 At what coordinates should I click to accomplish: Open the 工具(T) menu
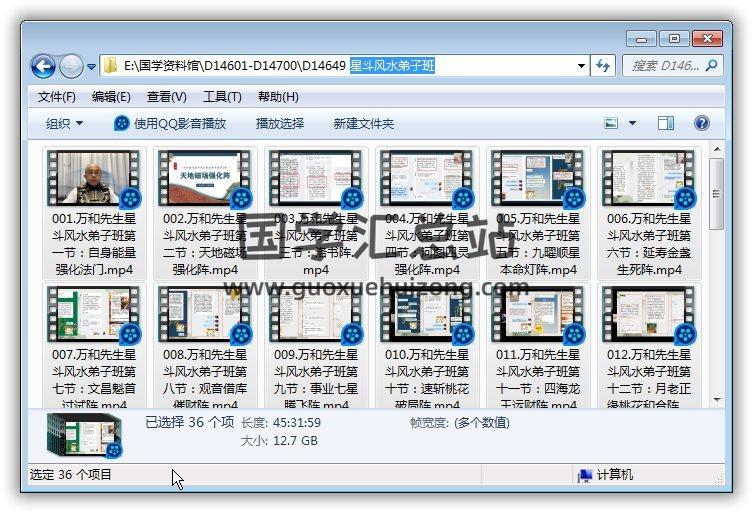point(222,97)
